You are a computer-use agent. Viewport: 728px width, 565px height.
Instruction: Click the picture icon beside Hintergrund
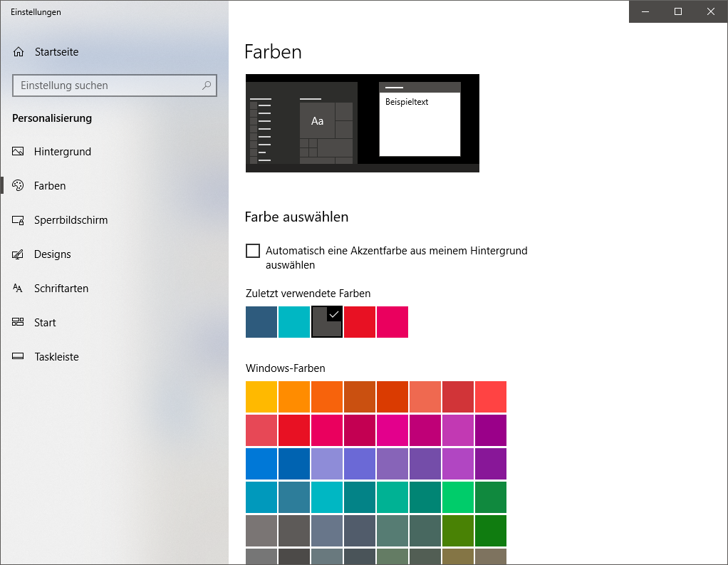click(x=18, y=151)
